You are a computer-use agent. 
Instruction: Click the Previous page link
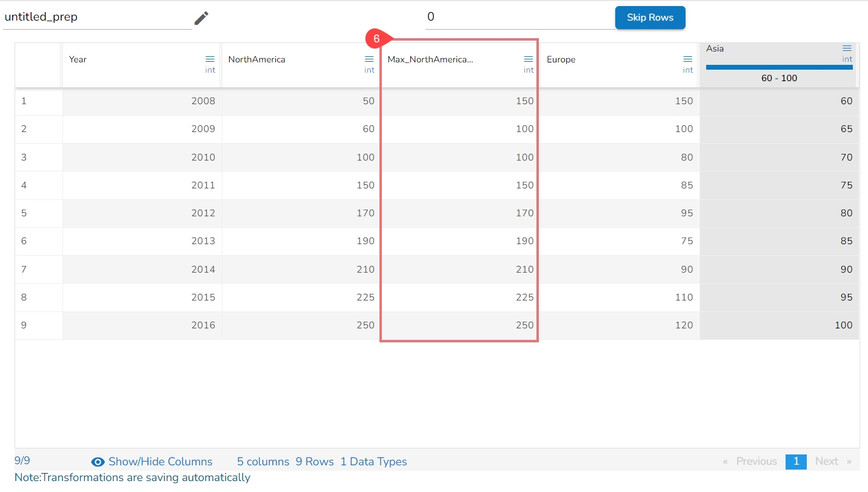(x=750, y=462)
